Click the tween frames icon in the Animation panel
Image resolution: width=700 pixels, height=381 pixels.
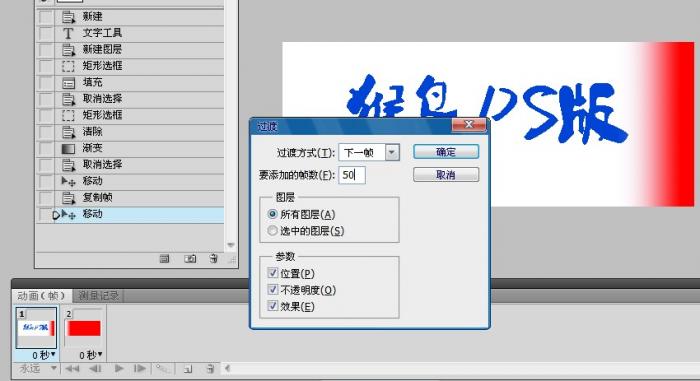point(163,368)
